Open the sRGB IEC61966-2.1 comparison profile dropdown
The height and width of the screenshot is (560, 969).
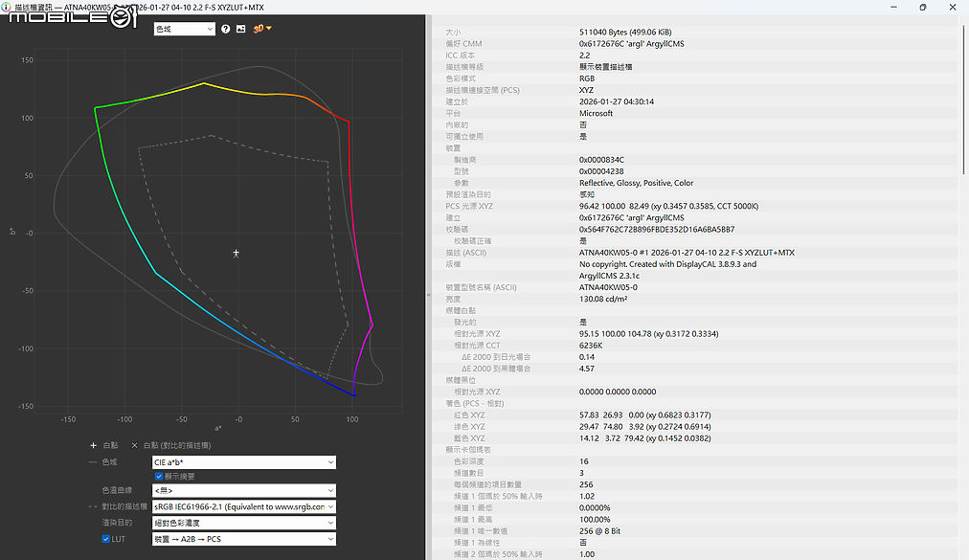[x=242, y=509]
